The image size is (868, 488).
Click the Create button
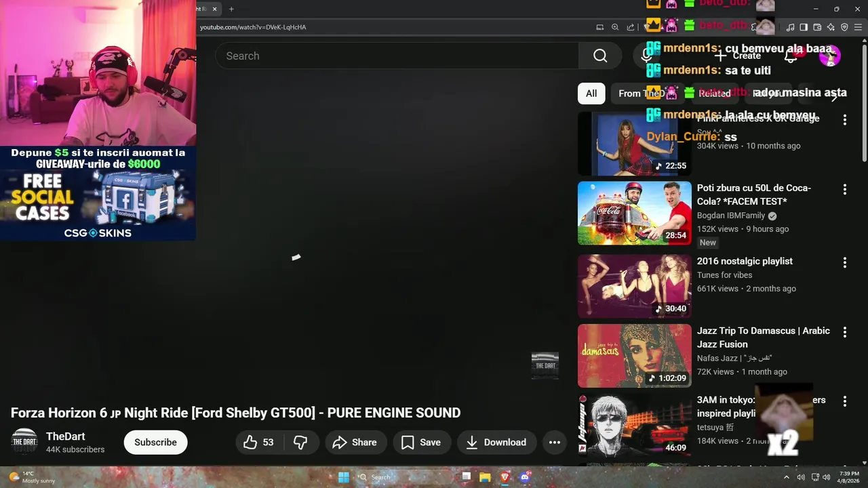pyautogui.click(x=738, y=56)
